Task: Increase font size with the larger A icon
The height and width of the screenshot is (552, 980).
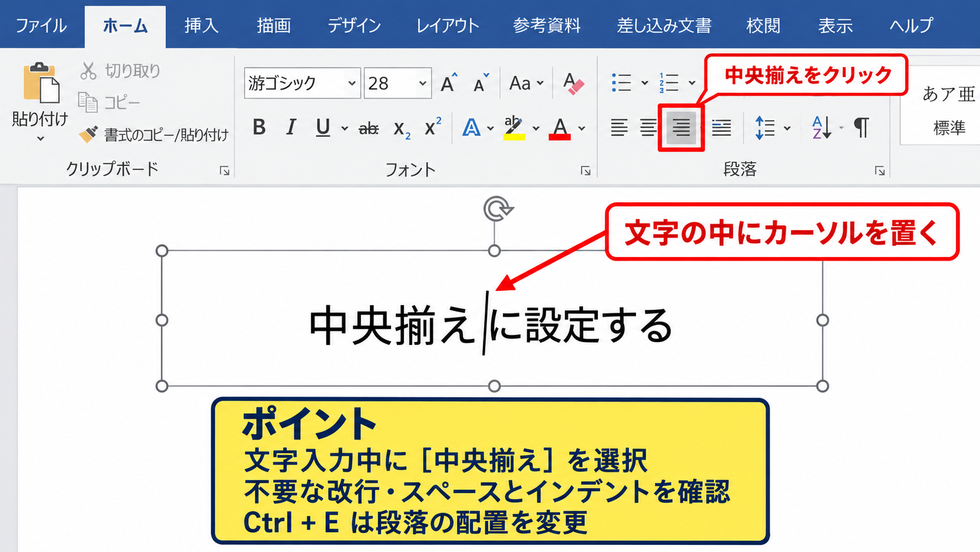Action: pyautogui.click(x=449, y=83)
